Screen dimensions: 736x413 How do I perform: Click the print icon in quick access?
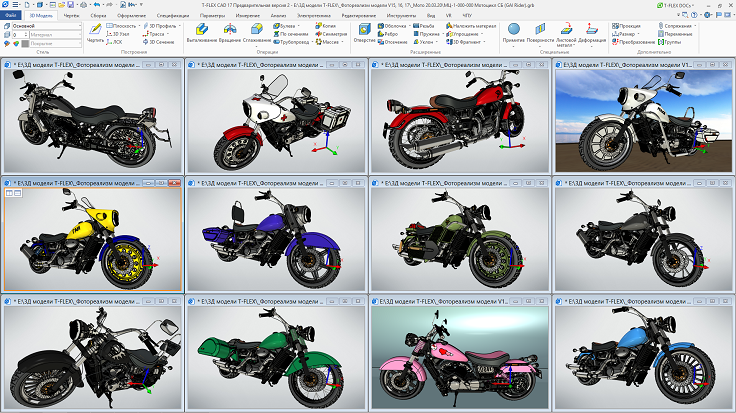click(x=83, y=5)
